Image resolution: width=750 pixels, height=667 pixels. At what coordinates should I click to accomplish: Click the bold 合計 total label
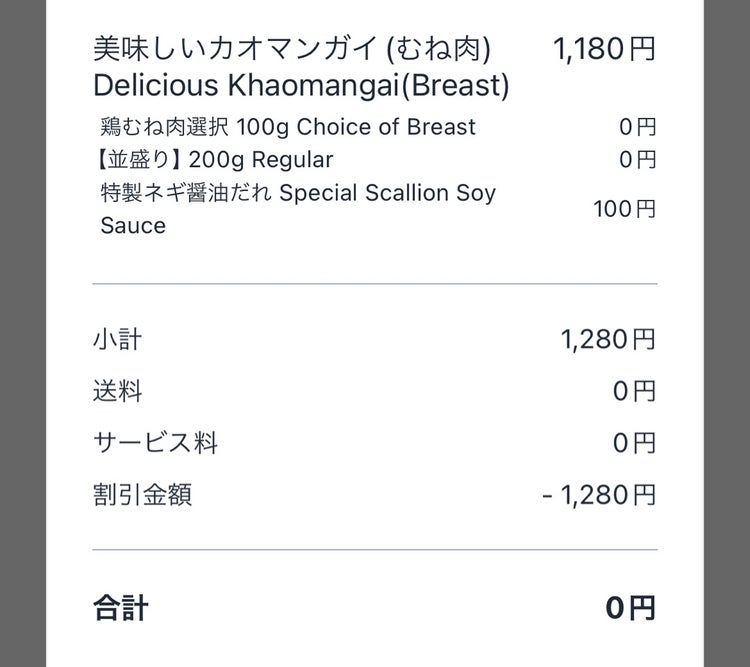121,607
